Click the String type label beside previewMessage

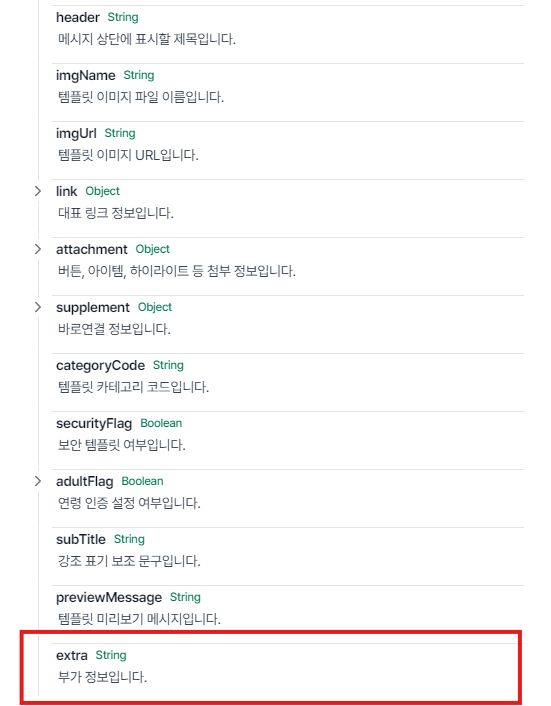pyautogui.click(x=185, y=597)
